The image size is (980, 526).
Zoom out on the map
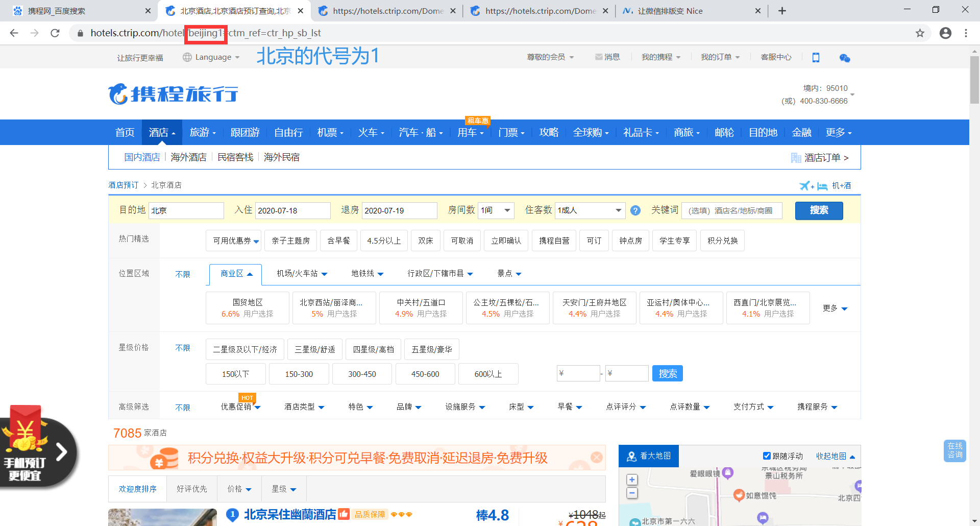(x=632, y=493)
